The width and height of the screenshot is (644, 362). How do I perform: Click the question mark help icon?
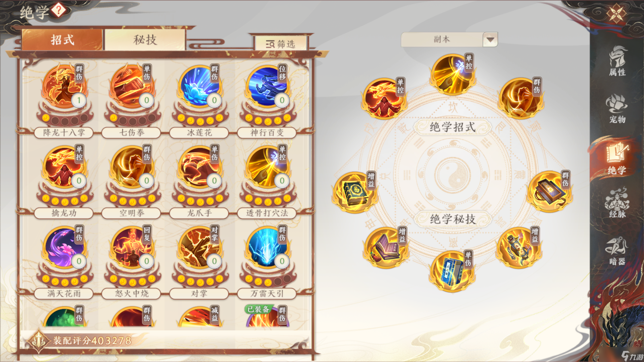[x=59, y=10]
